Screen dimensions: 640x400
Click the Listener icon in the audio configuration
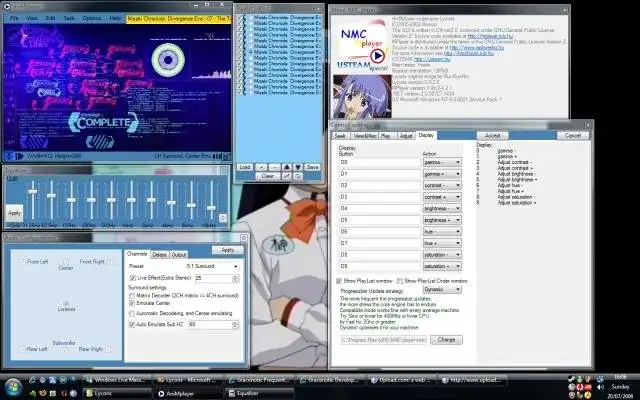coord(66,303)
